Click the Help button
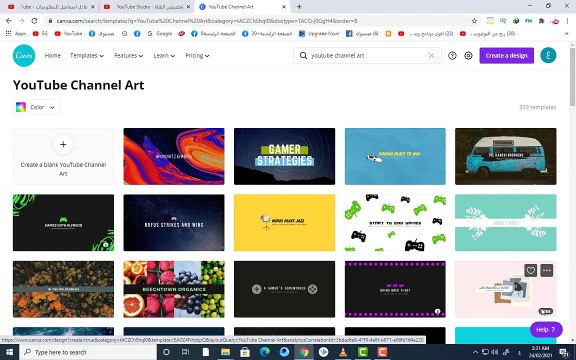The height and width of the screenshot is (360, 576). click(x=546, y=330)
